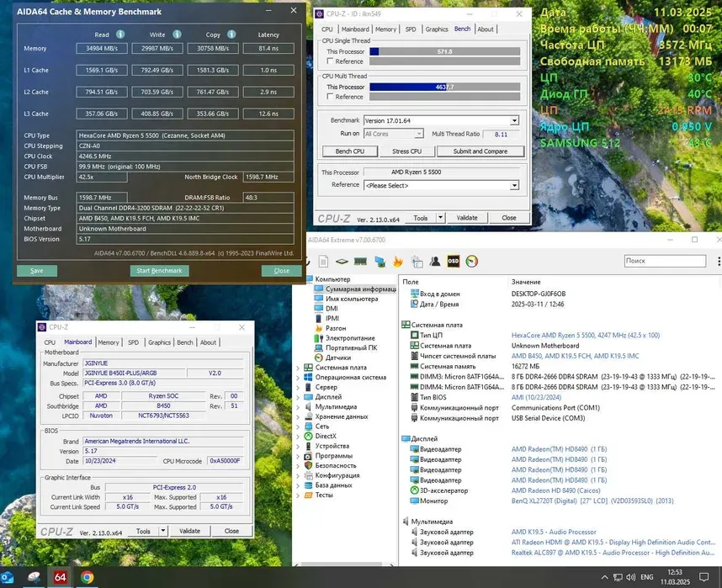Image resolution: width=722 pixels, height=588 pixels.
Task: Open the Graphics tab in CPU-Z motherboard window
Action: click(x=159, y=342)
